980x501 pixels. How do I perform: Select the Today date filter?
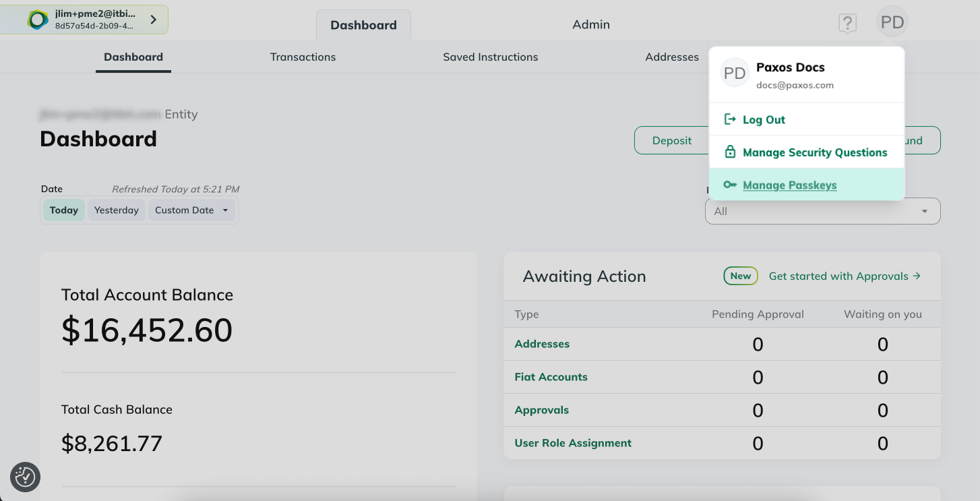pyautogui.click(x=64, y=210)
